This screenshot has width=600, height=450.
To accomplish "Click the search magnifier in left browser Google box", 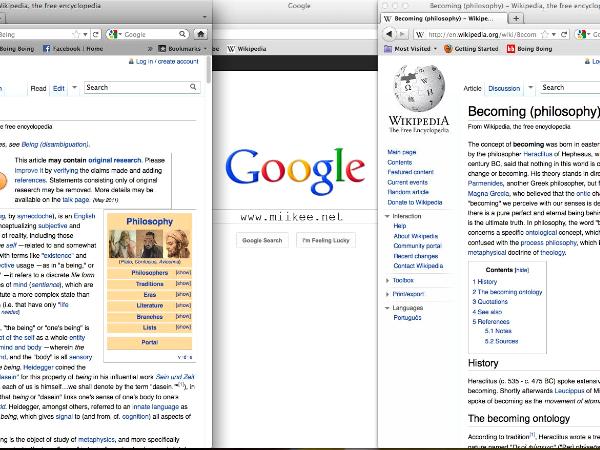I will [183, 34].
